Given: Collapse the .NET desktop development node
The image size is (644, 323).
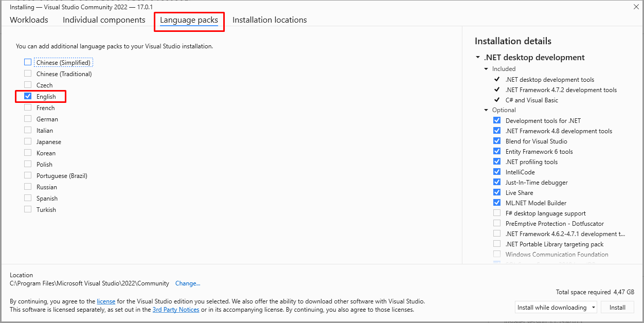Looking at the screenshot, I should [478, 58].
